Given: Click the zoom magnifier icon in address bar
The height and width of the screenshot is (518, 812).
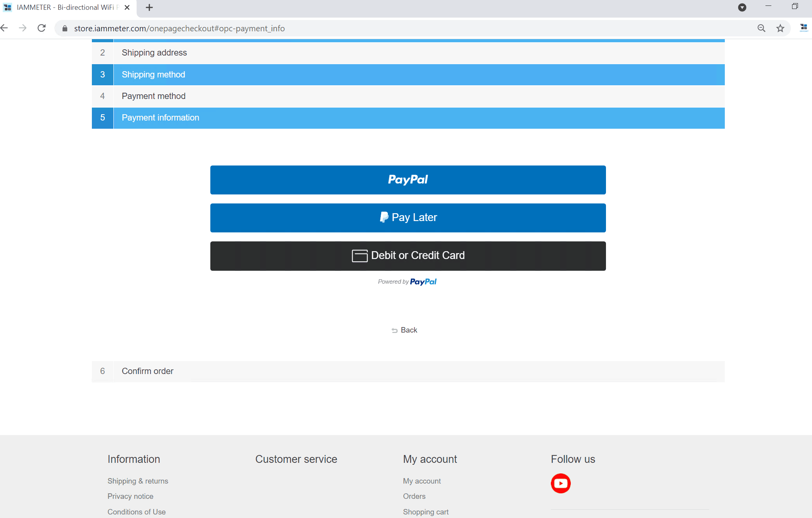Looking at the screenshot, I should pos(761,28).
